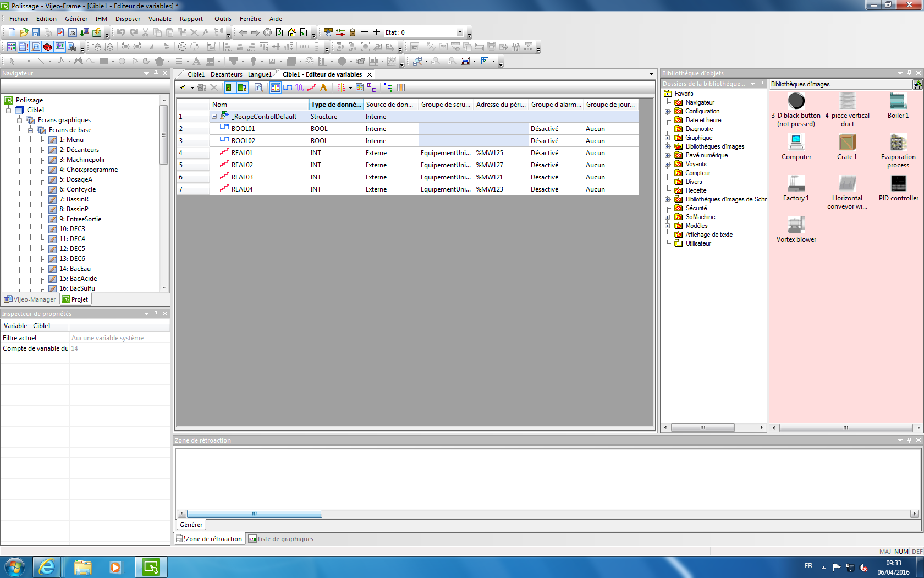
Task: Select the Liste de graphiques tab
Action: tap(280, 539)
